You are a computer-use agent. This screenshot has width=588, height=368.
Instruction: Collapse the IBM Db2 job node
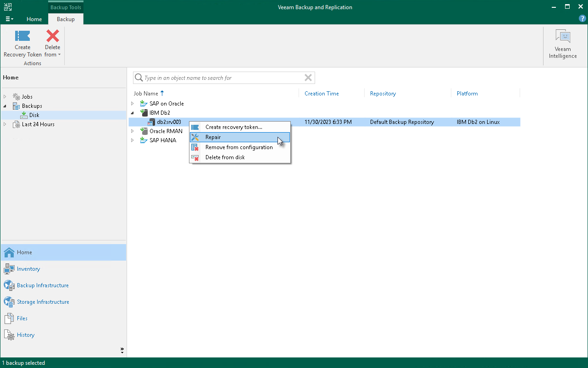[133, 113]
